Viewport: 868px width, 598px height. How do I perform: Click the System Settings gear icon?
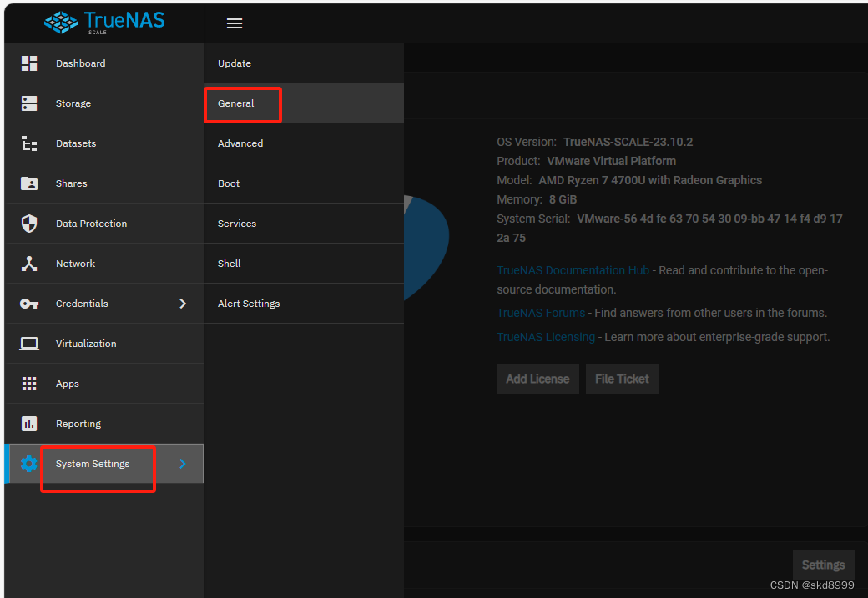pos(28,464)
